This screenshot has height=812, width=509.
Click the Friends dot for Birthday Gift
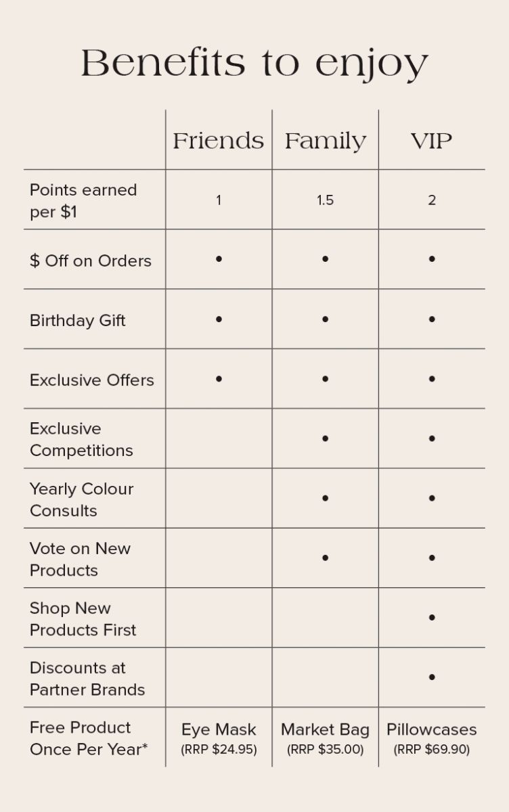(x=219, y=319)
